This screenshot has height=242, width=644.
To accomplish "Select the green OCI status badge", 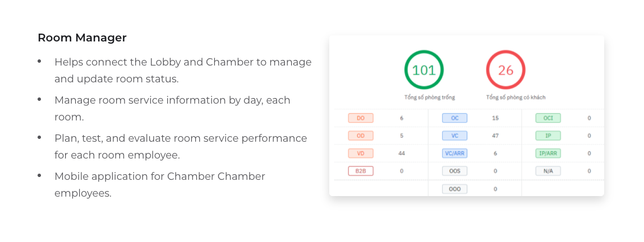I will (548, 118).
